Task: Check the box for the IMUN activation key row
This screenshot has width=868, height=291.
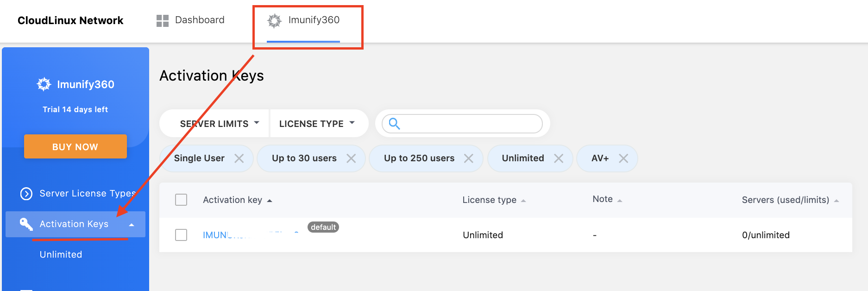Action: [x=181, y=235]
